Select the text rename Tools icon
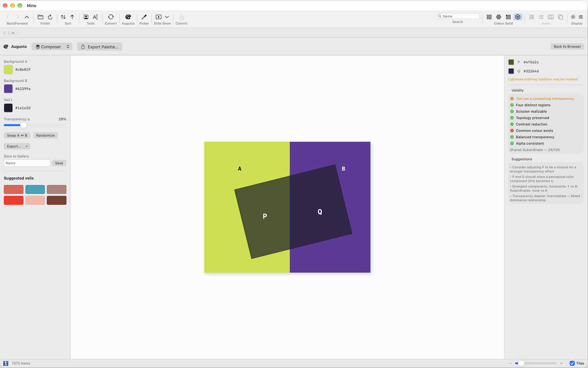588x368 pixels. pyautogui.click(x=95, y=17)
